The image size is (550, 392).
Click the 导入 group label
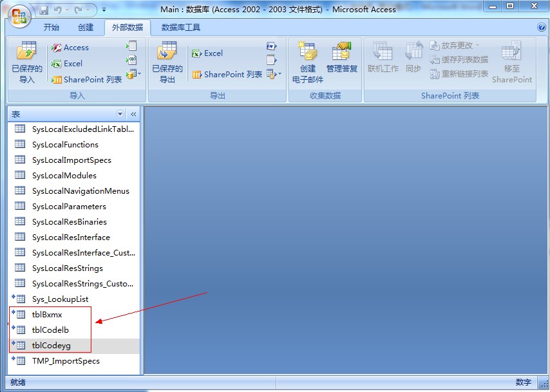77,95
